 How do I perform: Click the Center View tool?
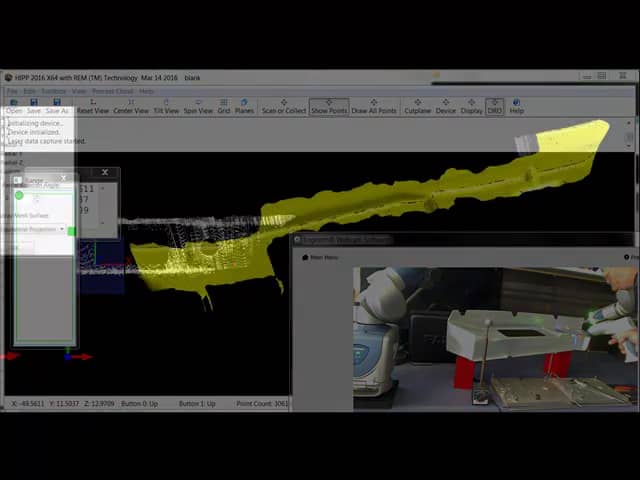pos(131,106)
